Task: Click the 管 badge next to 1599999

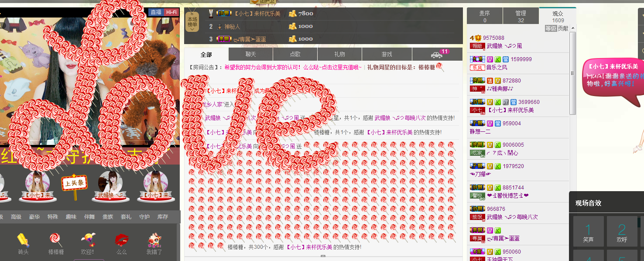Action: 505,59
